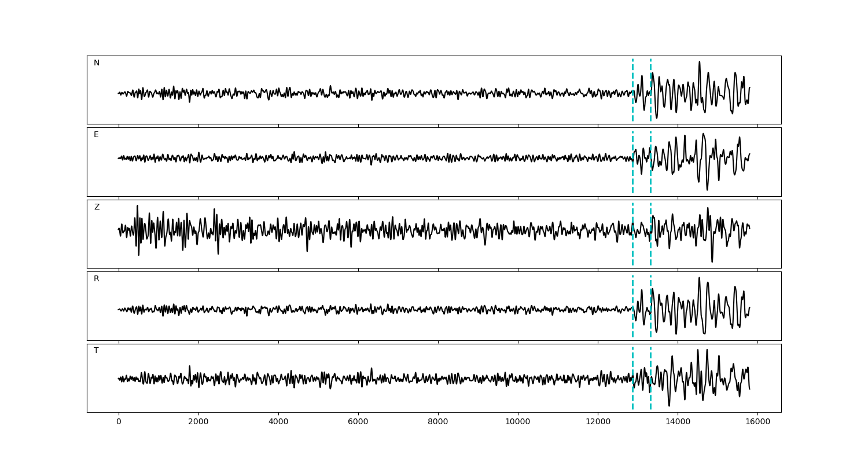Click the 10000 x-axis tick label
868x463 pixels.
click(518, 422)
